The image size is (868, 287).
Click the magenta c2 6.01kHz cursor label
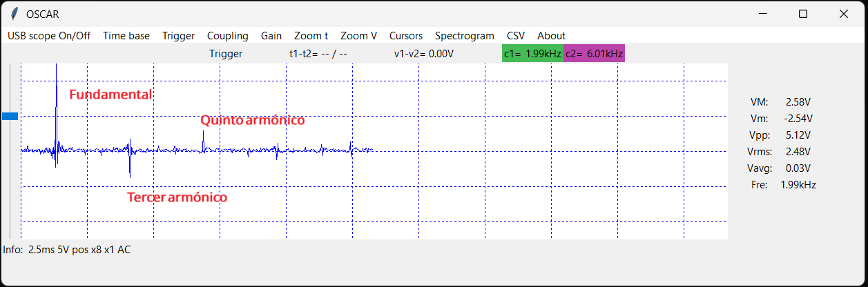tap(594, 54)
